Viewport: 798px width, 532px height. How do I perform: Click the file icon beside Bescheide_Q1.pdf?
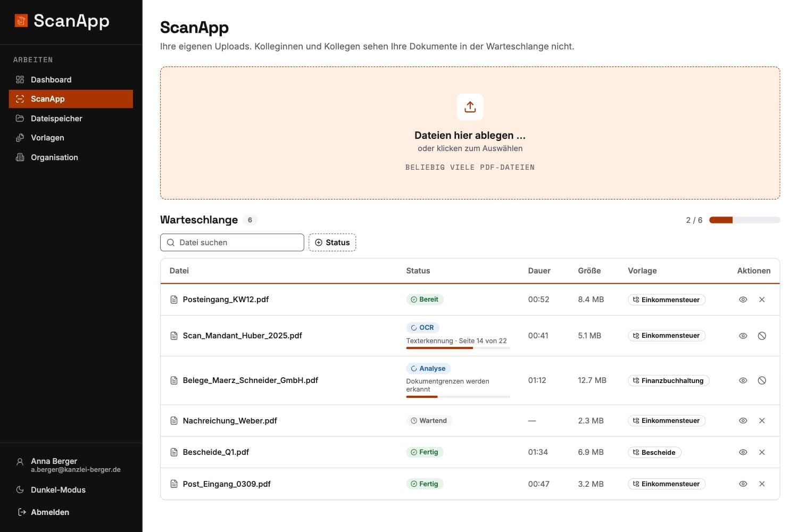(174, 452)
